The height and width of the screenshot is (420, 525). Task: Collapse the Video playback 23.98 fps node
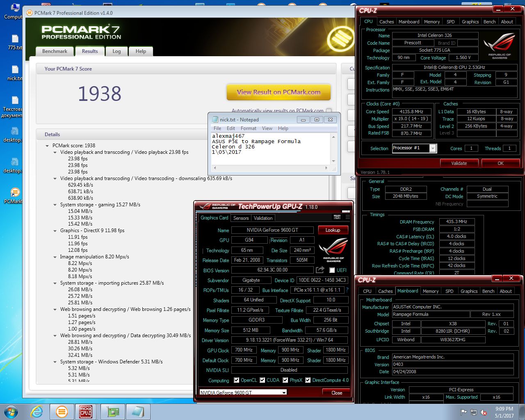click(55, 152)
